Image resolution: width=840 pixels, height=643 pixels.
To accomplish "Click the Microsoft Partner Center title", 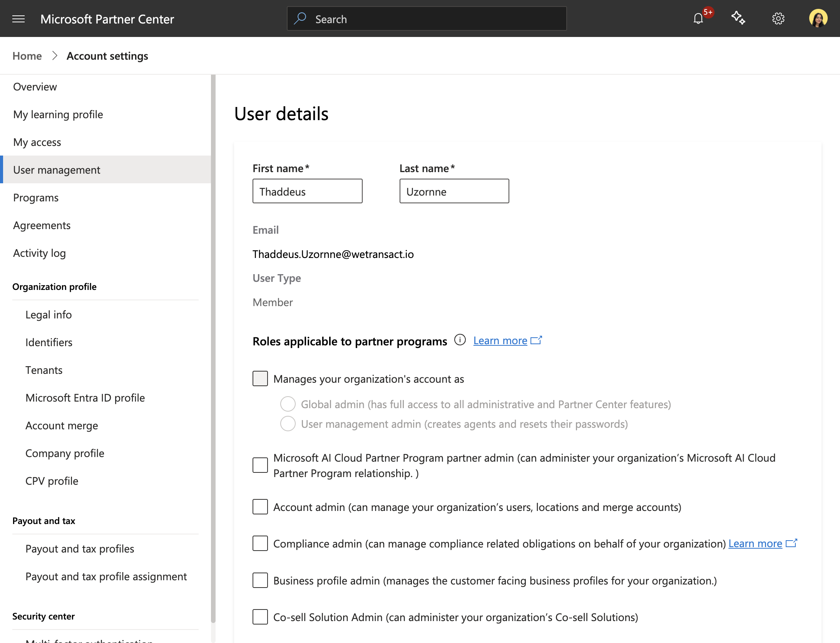I will tap(107, 19).
